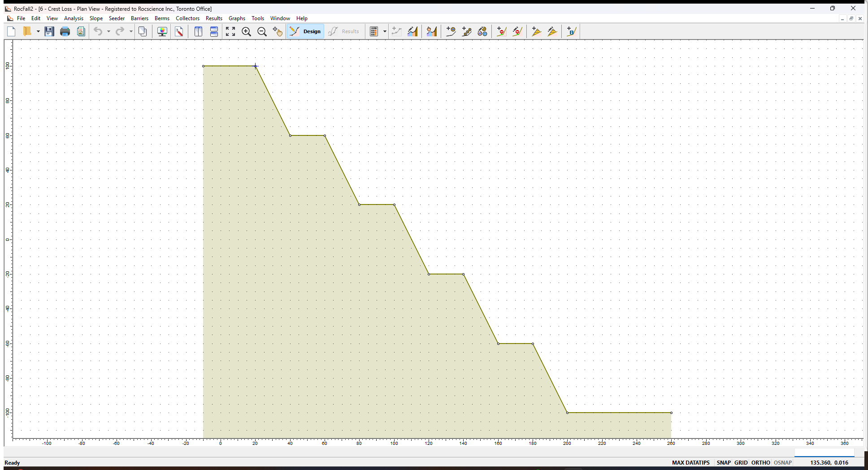Click the zoom in magnifier

pyautogui.click(x=246, y=31)
